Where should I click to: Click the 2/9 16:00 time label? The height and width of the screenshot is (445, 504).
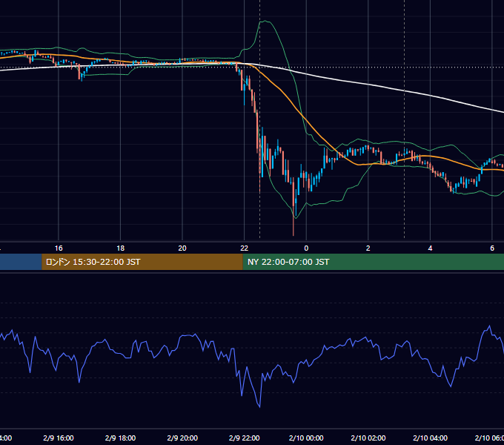59,438
